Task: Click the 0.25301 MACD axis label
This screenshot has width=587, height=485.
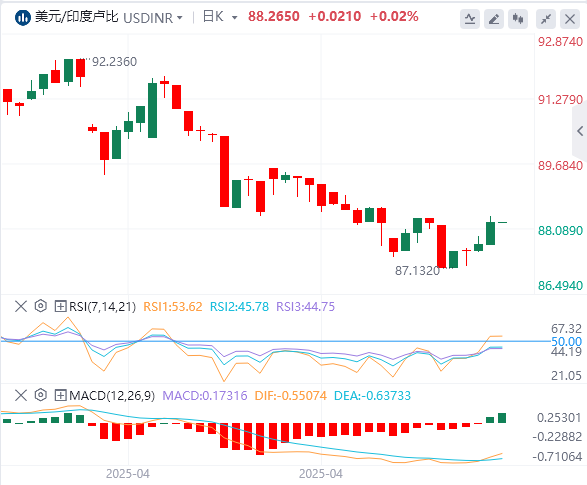Action: click(560, 418)
